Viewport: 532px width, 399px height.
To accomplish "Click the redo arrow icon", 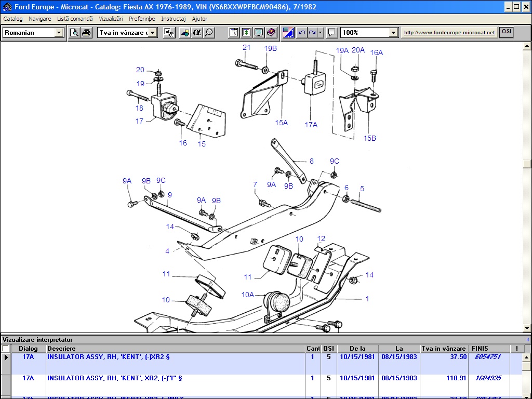I will (x=312, y=33).
